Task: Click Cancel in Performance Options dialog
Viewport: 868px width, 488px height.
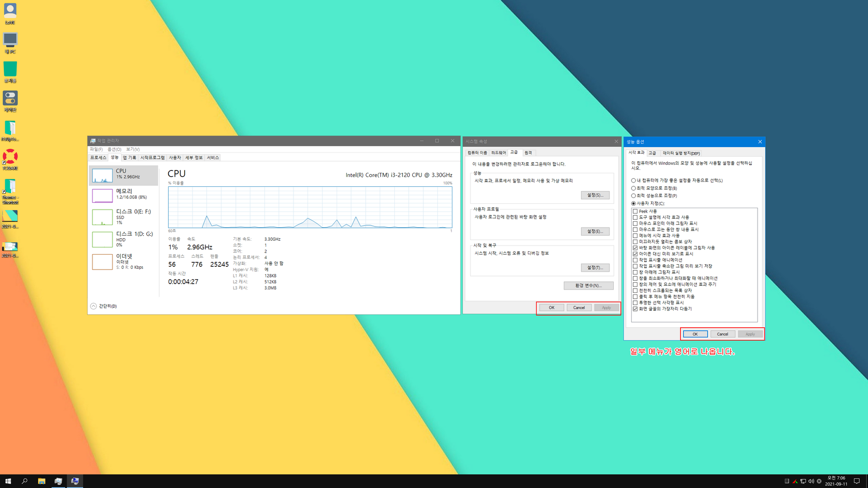Action: click(722, 334)
